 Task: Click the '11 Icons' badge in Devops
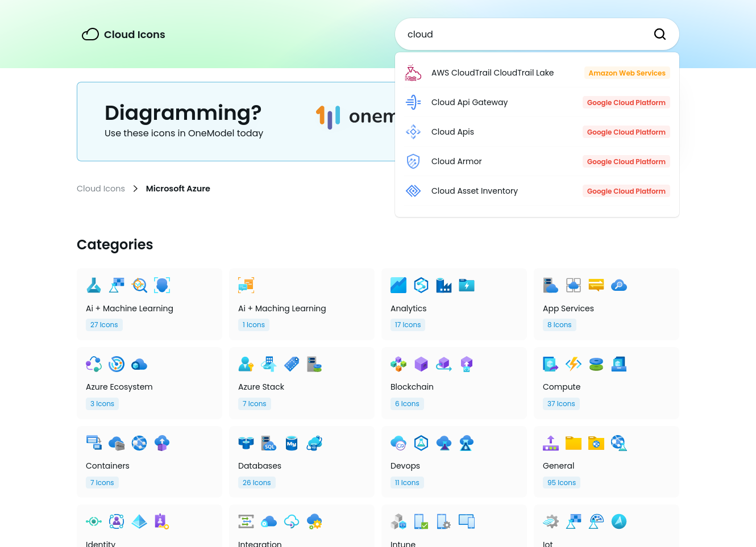(407, 483)
